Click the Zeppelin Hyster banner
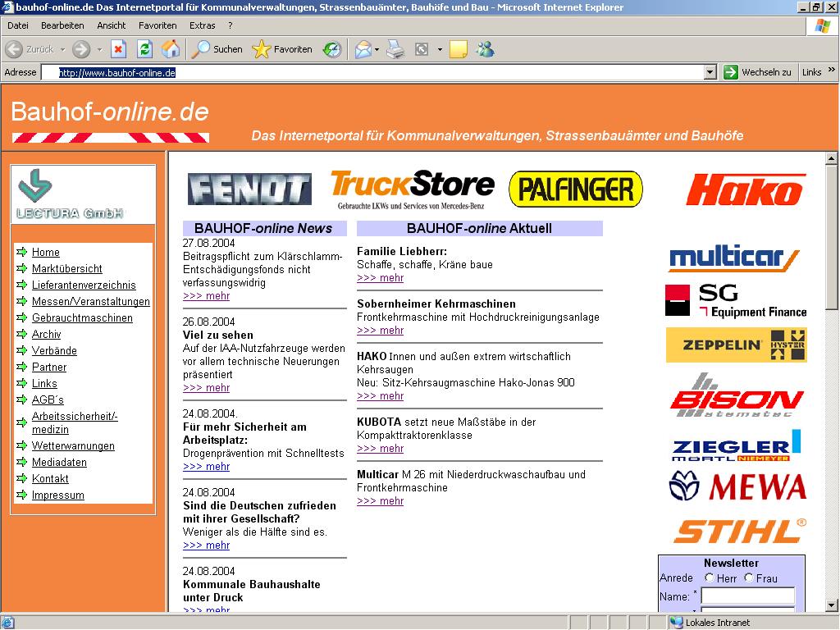840x630 pixels. pos(736,345)
